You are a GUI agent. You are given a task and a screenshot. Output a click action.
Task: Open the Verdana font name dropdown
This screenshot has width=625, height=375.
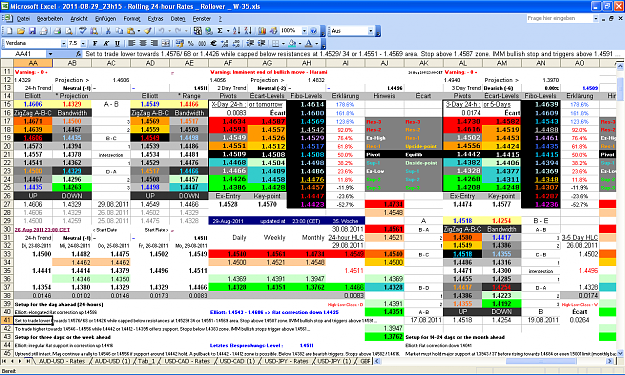tap(64, 43)
